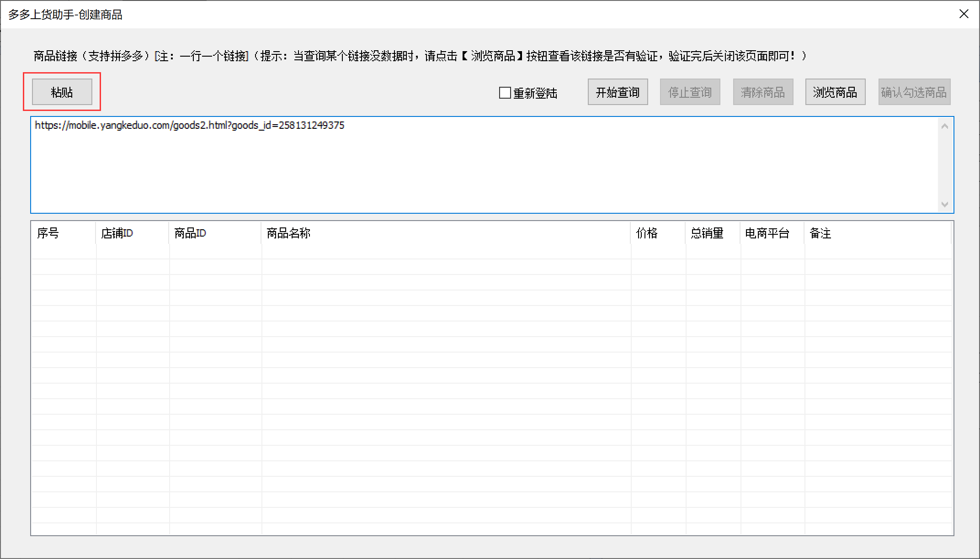Start query with 开始查询 button
Image resolution: width=980 pixels, height=559 pixels.
(618, 92)
